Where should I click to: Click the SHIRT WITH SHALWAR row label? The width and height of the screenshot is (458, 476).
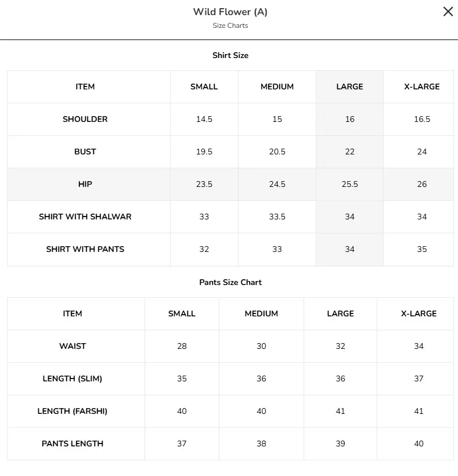(x=85, y=217)
